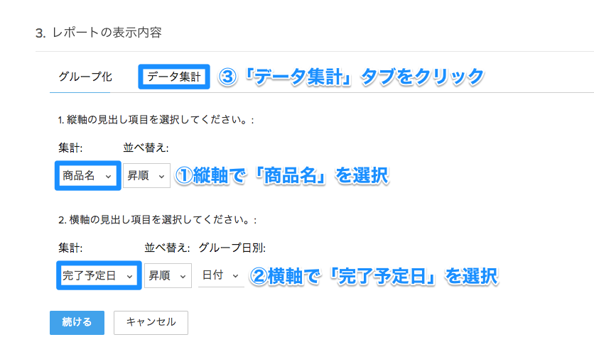Click the 横軸の見出し項目 instruction text
594x364 pixels.
pyautogui.click(x=157, y=221)
